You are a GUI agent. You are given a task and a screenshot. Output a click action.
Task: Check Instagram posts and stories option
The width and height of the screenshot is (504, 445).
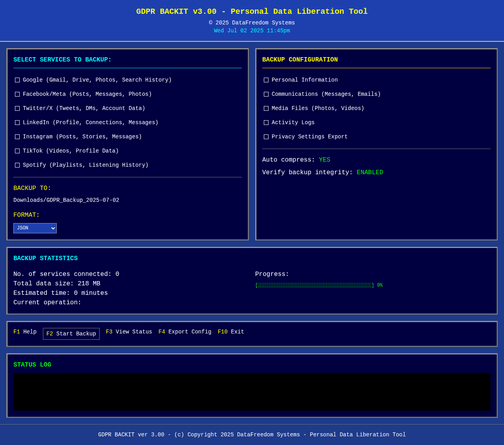click(x=17, y=136)
